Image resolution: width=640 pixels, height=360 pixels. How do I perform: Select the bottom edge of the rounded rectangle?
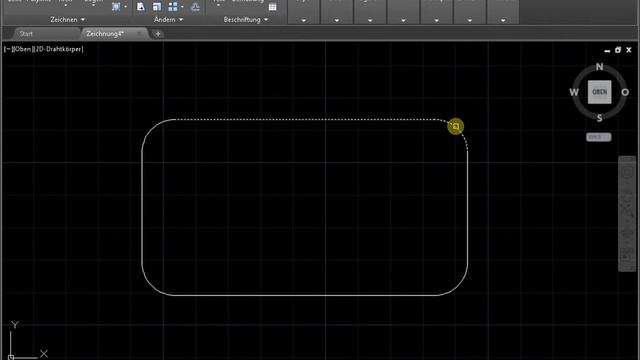click(306, 295)
